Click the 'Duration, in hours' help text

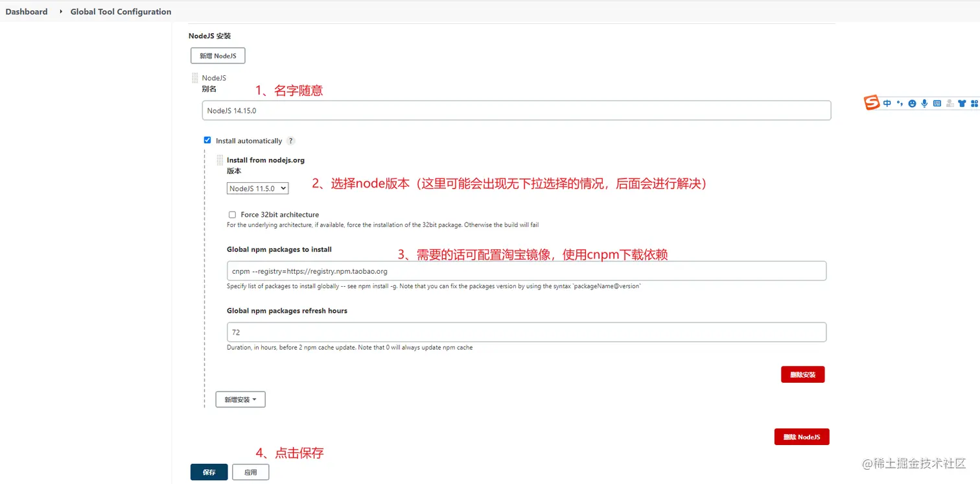(x=350, y=348)
